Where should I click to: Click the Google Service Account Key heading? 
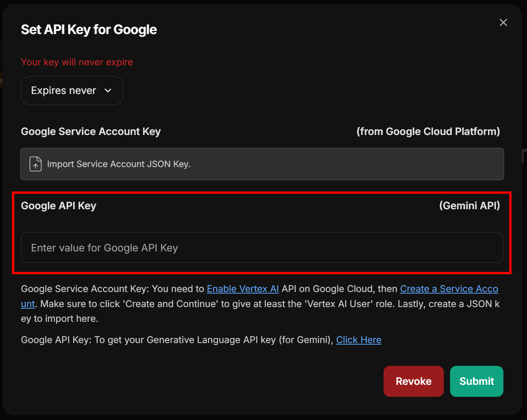pyautogui.click(x=91, y=131)
